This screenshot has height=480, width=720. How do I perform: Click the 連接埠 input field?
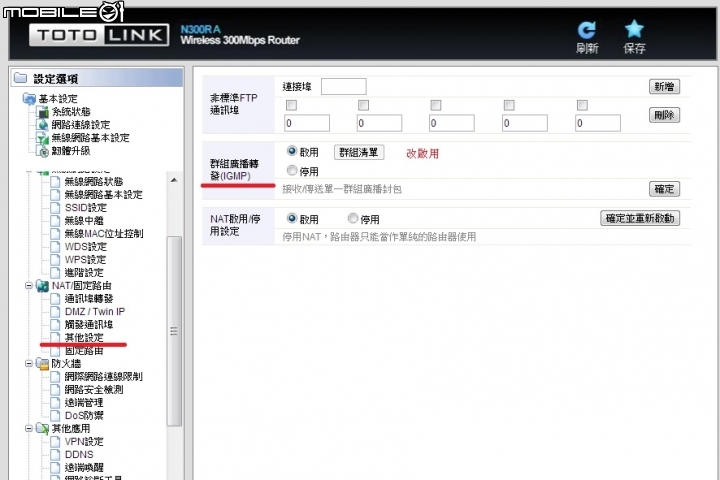click(343, 86)
